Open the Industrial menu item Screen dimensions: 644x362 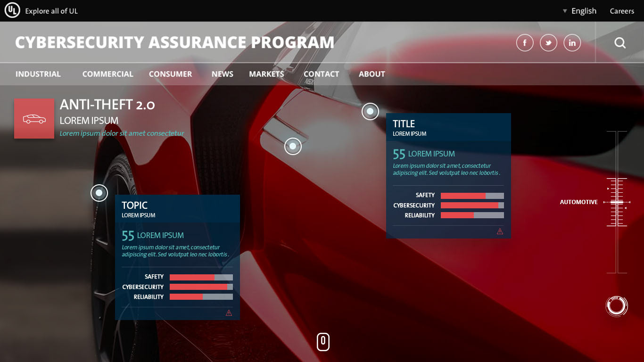tap(38, 74)
